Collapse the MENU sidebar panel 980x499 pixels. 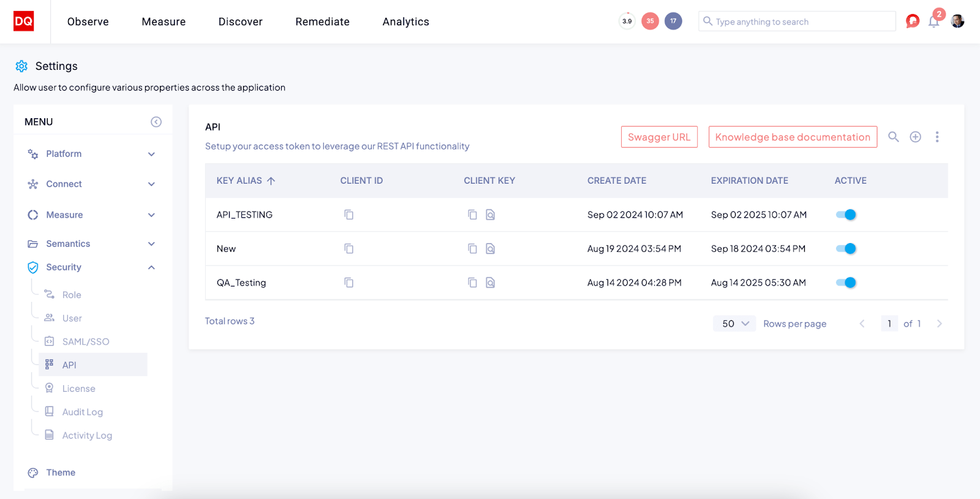point(156,122)
